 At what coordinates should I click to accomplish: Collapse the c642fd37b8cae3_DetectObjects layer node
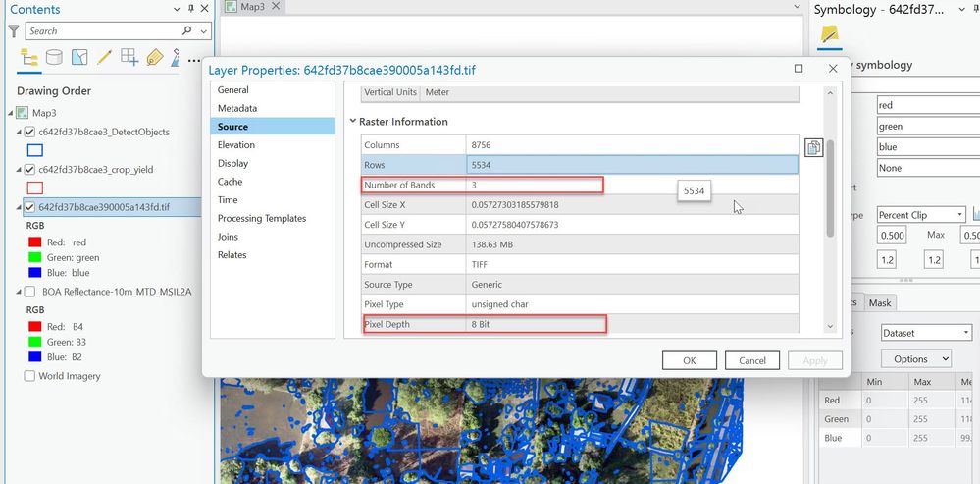19,132
